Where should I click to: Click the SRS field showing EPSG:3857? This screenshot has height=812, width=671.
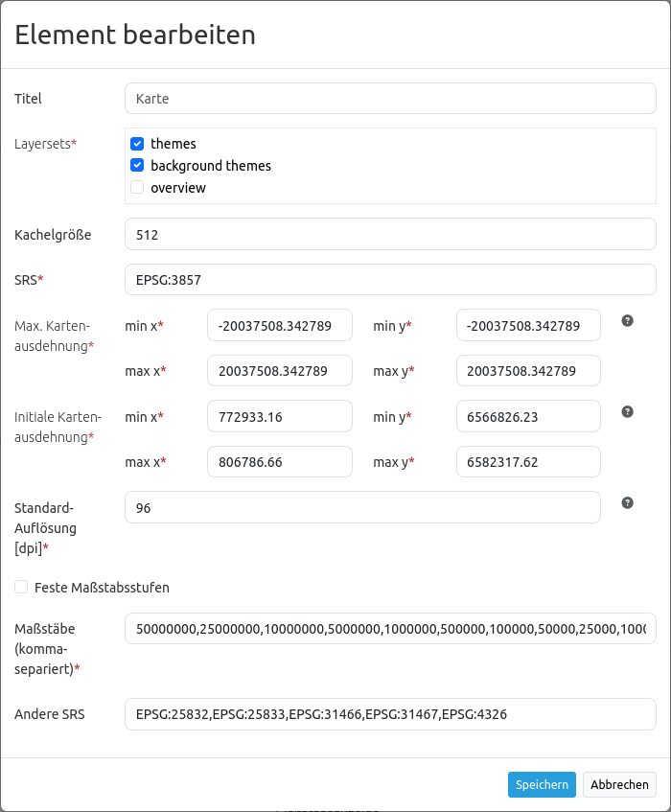(x=390, y=280)
